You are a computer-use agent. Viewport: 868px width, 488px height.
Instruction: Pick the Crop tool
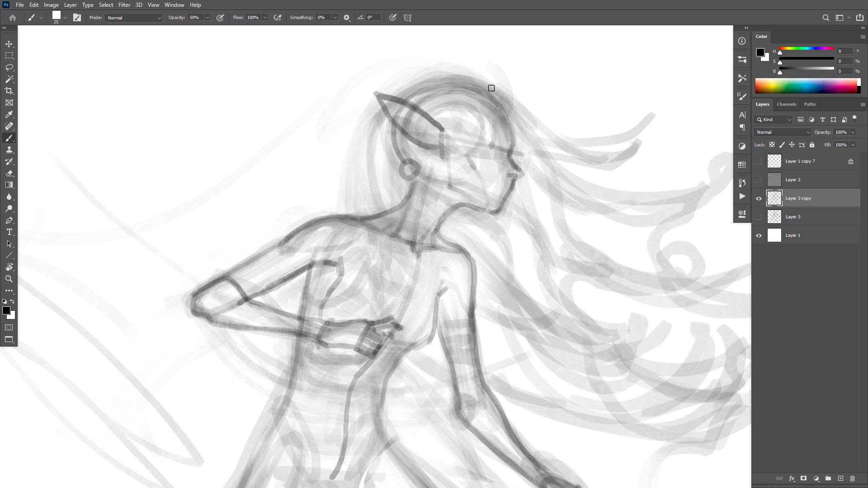coord(9,91)
